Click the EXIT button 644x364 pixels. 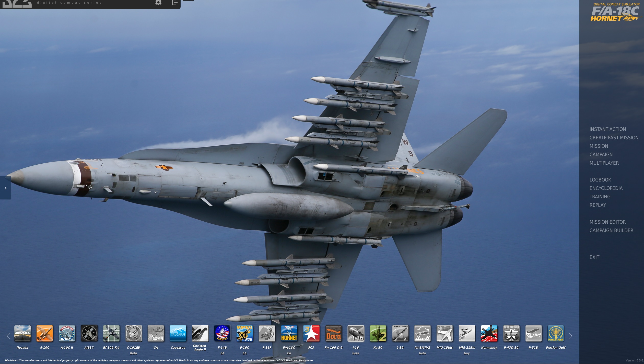(x=594, y=257)
